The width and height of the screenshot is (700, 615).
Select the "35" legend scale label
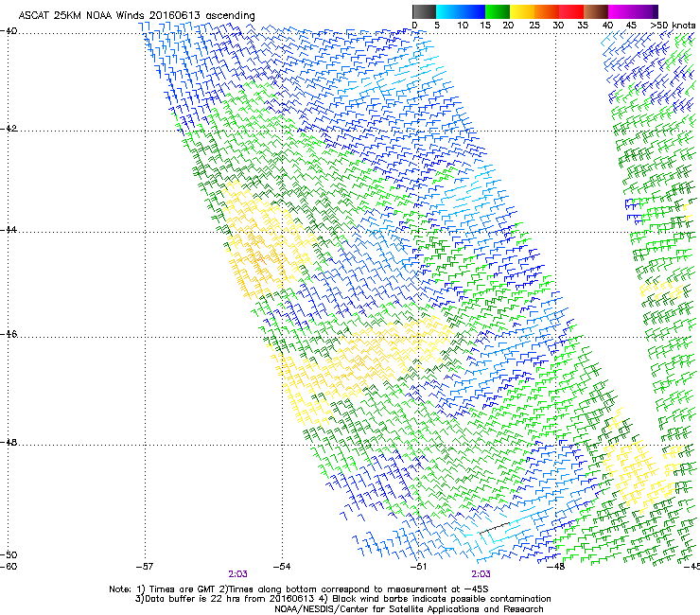pos(583,26)
